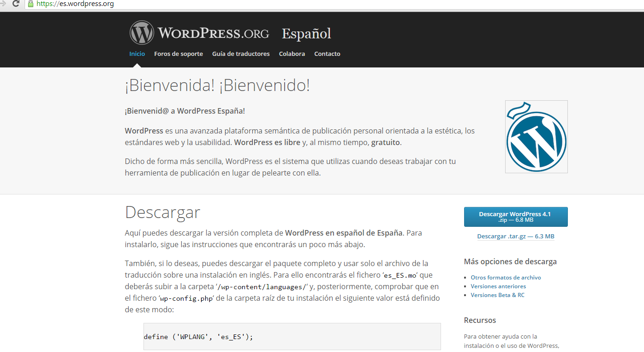
Task: Download the .tar.gz — 6.3 MB version
Action: 516,237
